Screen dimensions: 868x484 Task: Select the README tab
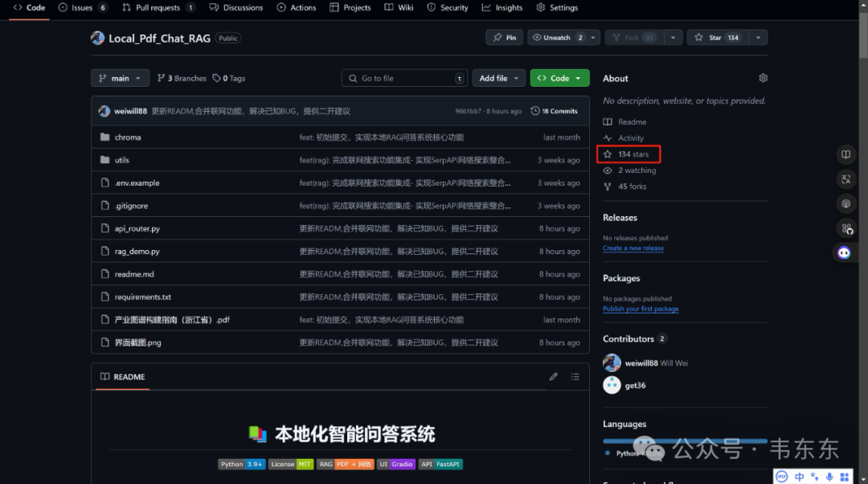point(122,376)
